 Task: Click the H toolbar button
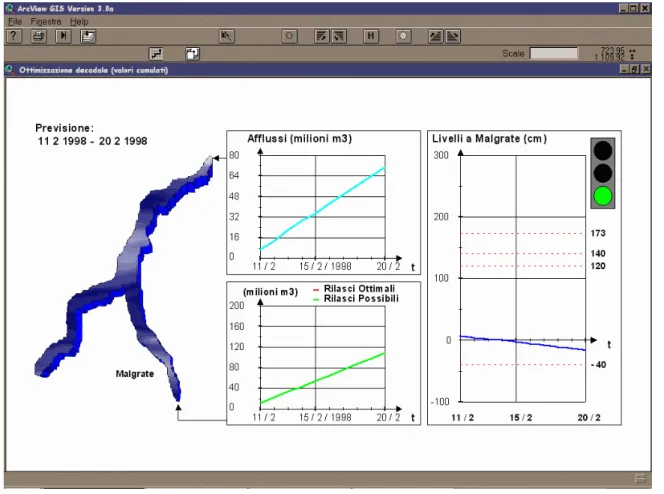pyautogui.click(x=371, y=36)
